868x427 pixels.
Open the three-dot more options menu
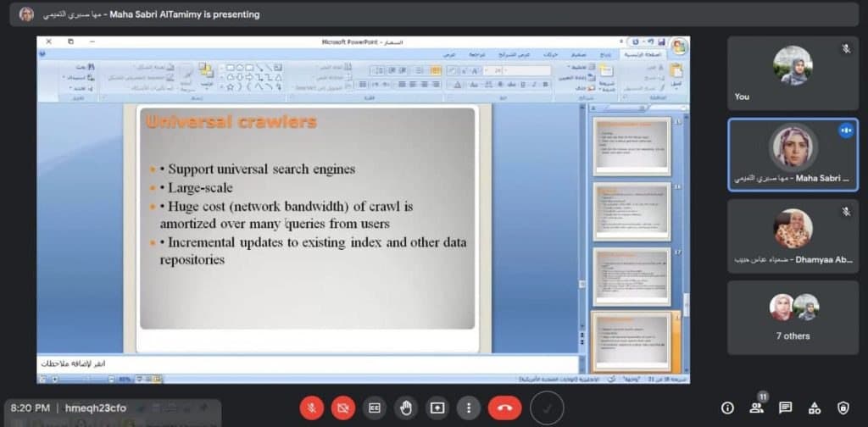(468, 408)
